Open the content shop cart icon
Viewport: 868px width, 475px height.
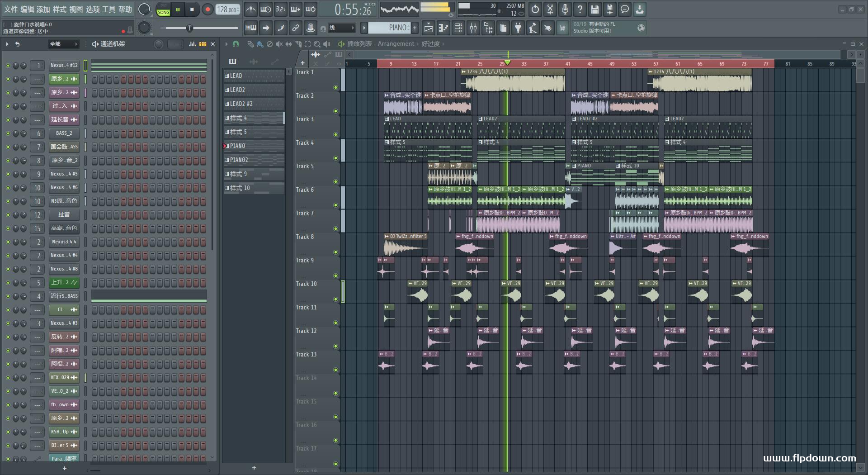[x=562, y=28]
